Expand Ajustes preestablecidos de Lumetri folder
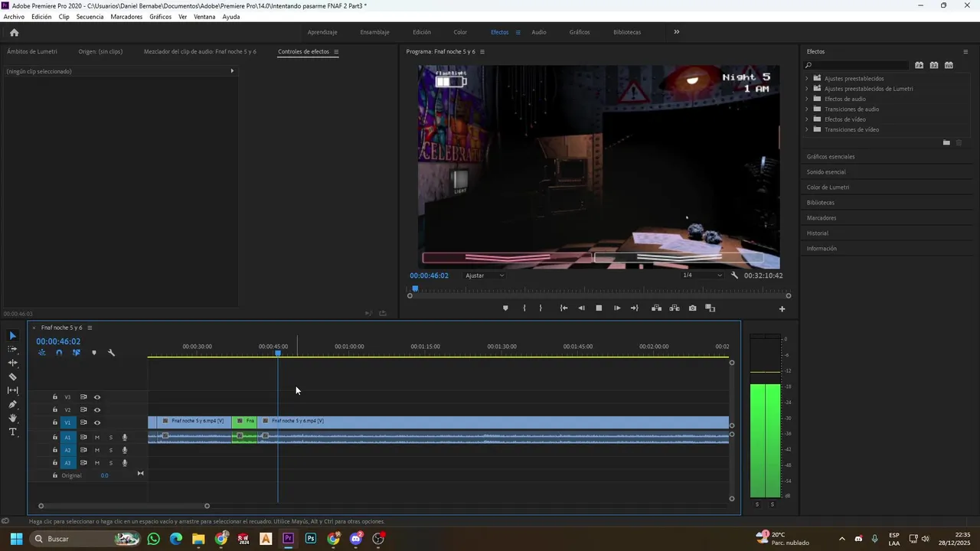980x551 pixels. point(807,89)
